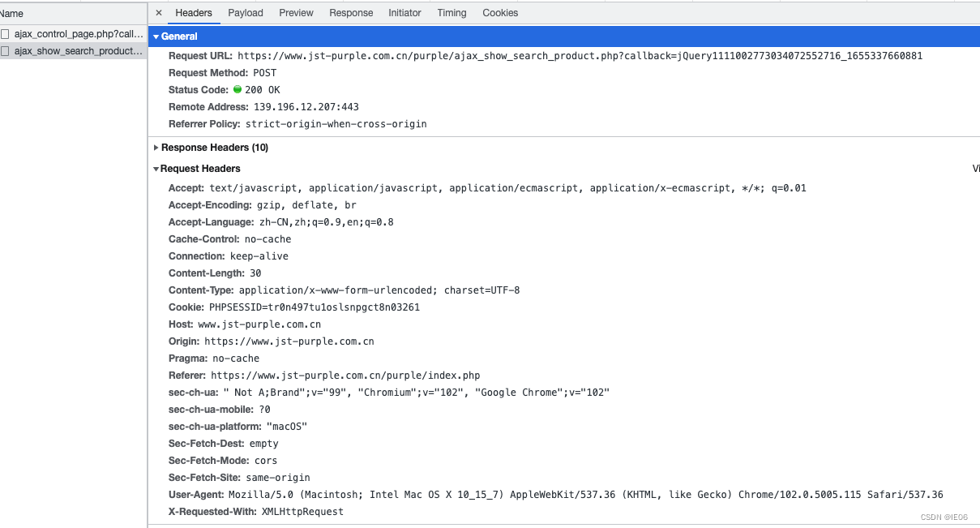Click the Request Method POST value
This screenshot has height=528, width=980.
click(x=265, y=73)
